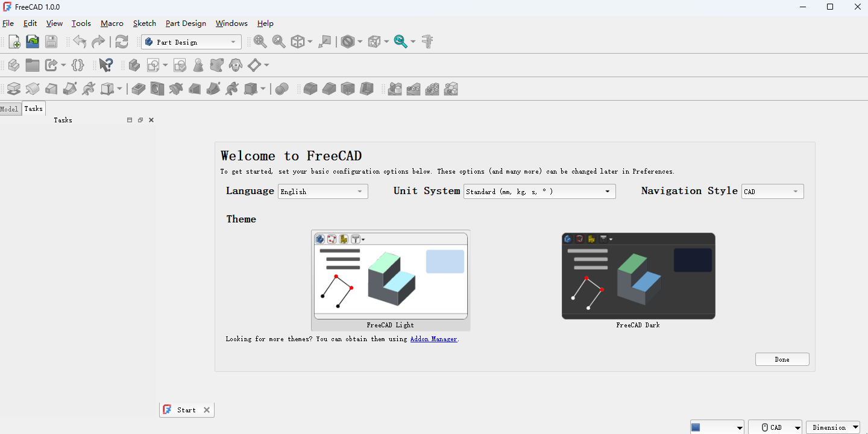Click the Create Sketch icon
Screen dimensions: 868x434
pyautogui.click(x=154, y=65)
